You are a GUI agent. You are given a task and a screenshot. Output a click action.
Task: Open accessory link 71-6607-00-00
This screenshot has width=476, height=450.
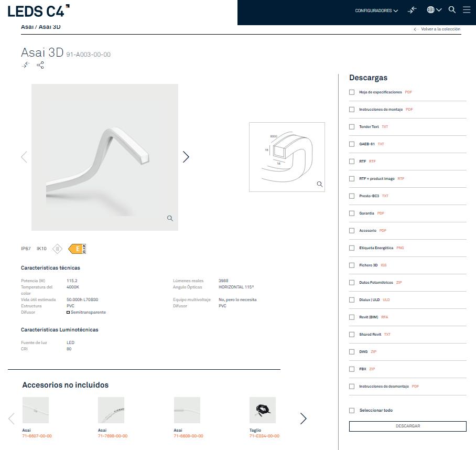(x=37, y=436)
